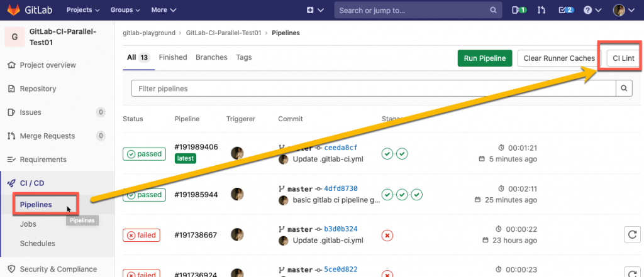The height and width of the screenshot is (277, 644).
Task: Click the GitLab fox logo
Action: (13, 10)
